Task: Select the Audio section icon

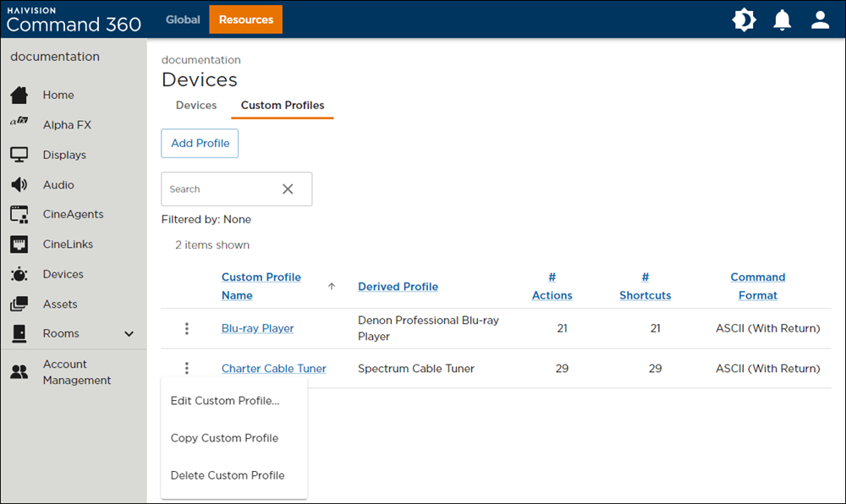Action: tap(19, 184)
